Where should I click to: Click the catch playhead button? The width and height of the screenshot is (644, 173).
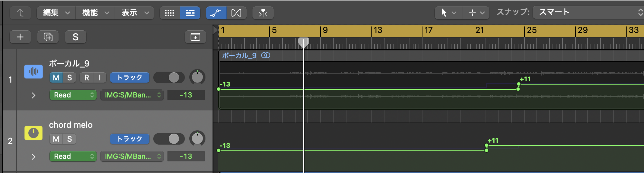point(263,13)
